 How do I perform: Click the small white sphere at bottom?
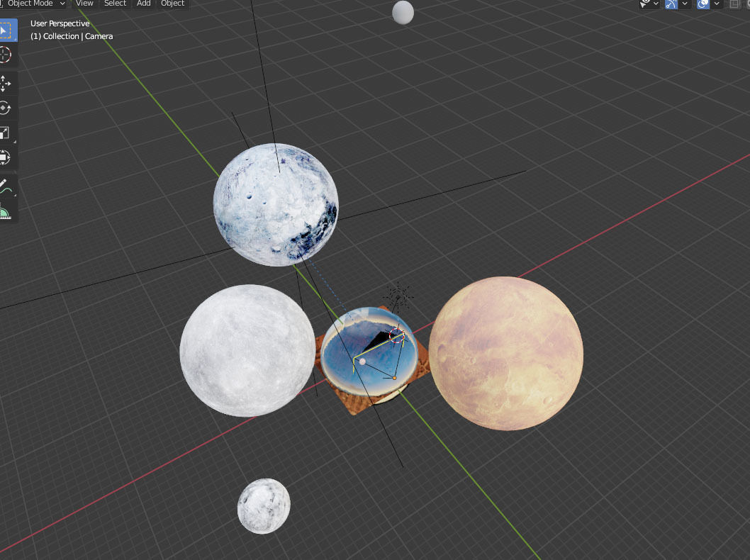coord(264,506)
